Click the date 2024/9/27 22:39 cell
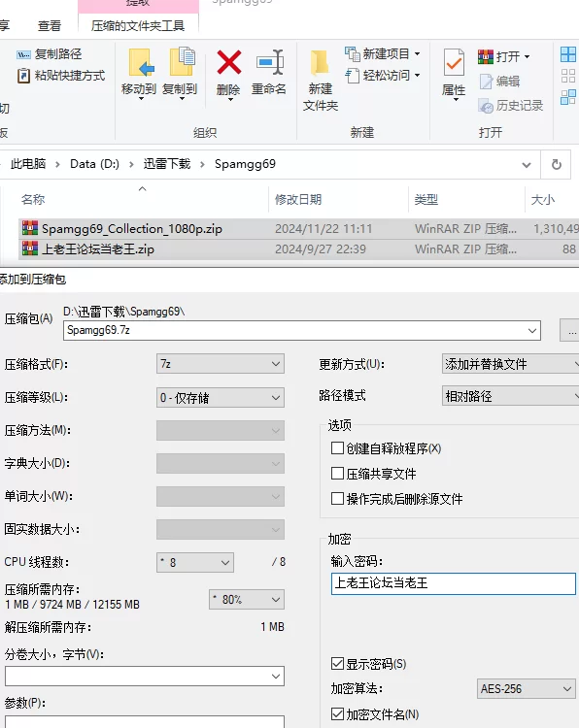 click(321, 248)
